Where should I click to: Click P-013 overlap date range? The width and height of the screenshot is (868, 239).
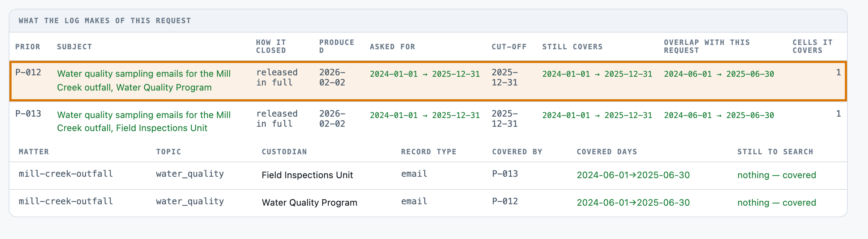(719, 115)
